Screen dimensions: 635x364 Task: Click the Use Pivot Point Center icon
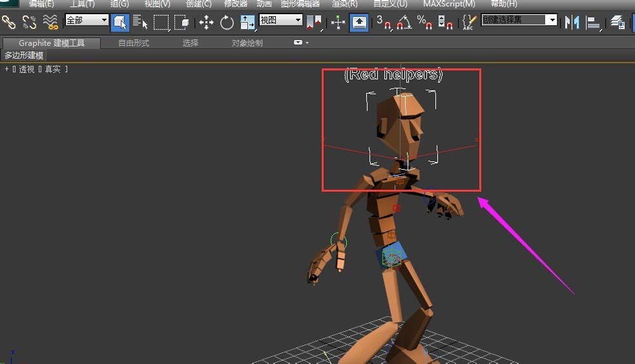coord(314,23)
